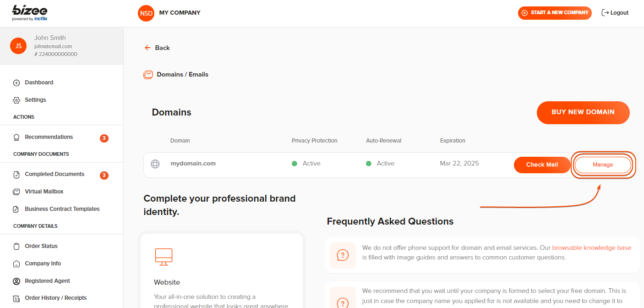Image resolution: width=644 pixels, height=308 pixels.
Task: Click the Registered Agent person icon
Action: coord(16,281)
